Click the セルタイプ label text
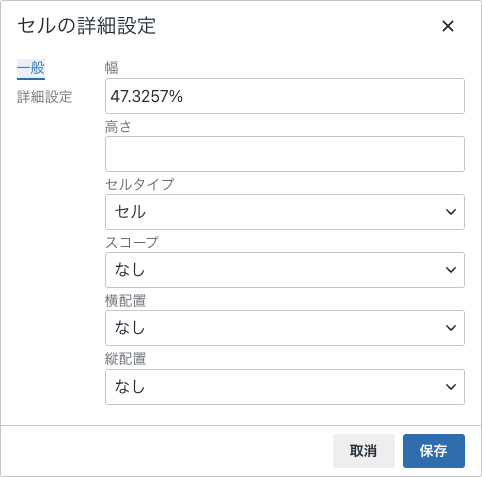This screenshot has height=477, width=482. click(139, 184)
